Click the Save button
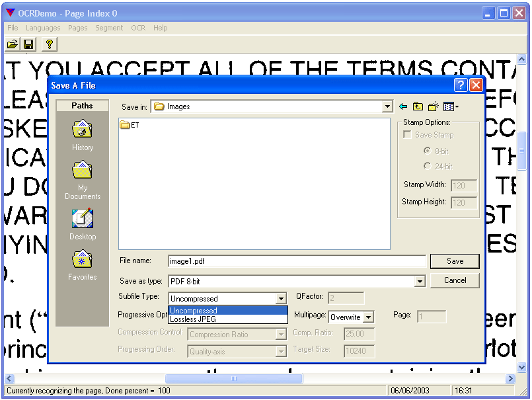The image size is (532, 400). [x=455, y=261]
